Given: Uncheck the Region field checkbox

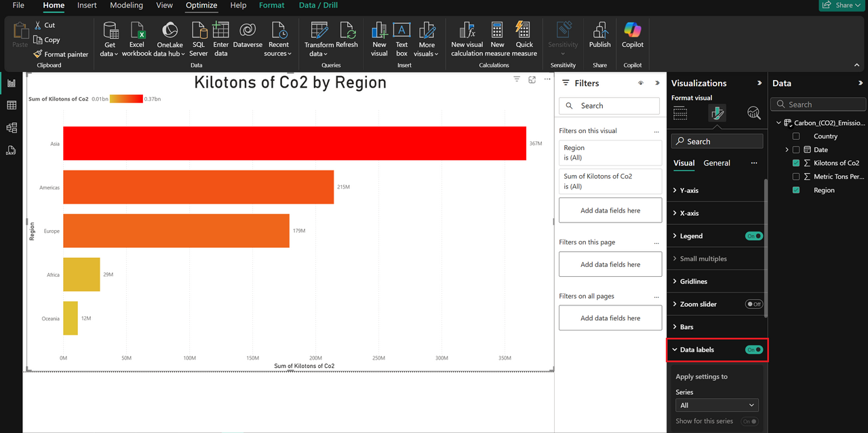Looking at the screenshot, I should [796, 190].
